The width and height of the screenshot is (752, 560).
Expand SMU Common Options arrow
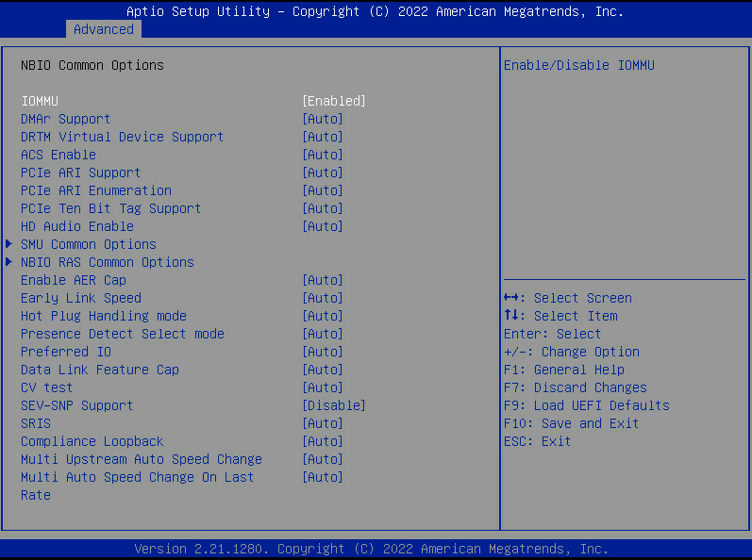(x=9, y=244)
